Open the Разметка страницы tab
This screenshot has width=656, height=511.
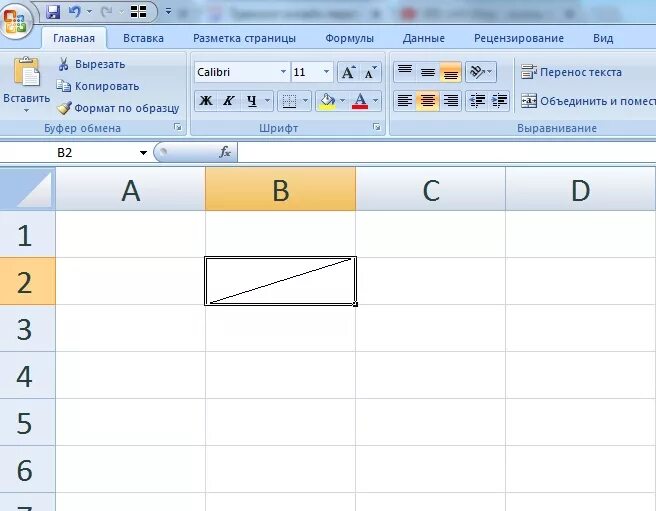[244, 39]
